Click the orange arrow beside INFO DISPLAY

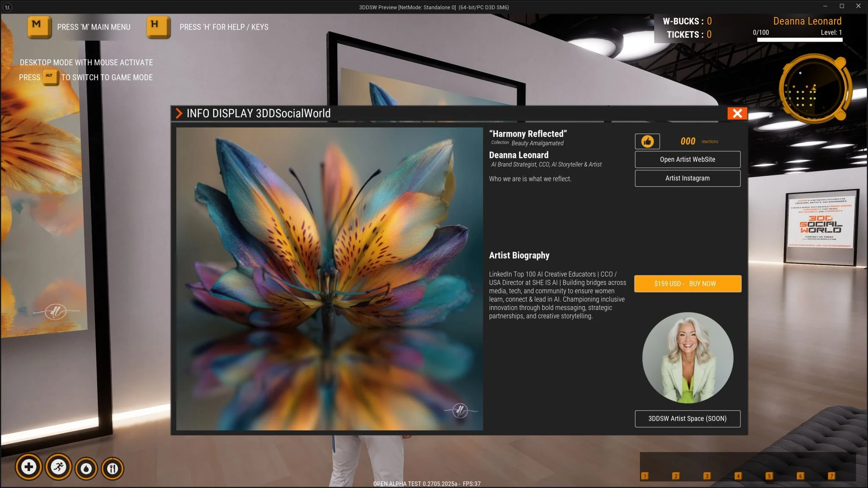point(179,114)
